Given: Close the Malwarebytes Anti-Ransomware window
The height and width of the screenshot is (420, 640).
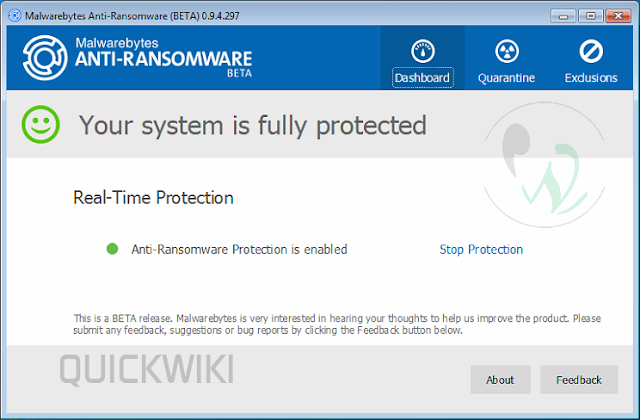Looking at the screenshot, I should pos(618,16).
